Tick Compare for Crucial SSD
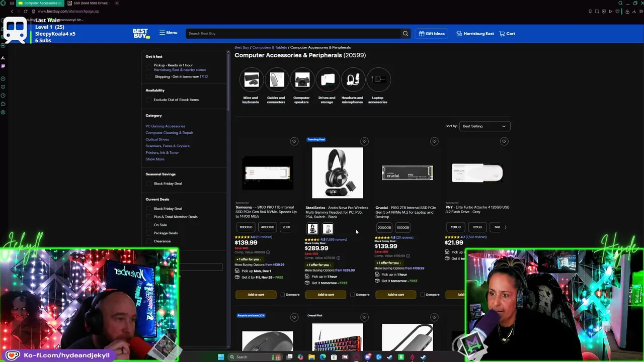 [x=423, y=295]
